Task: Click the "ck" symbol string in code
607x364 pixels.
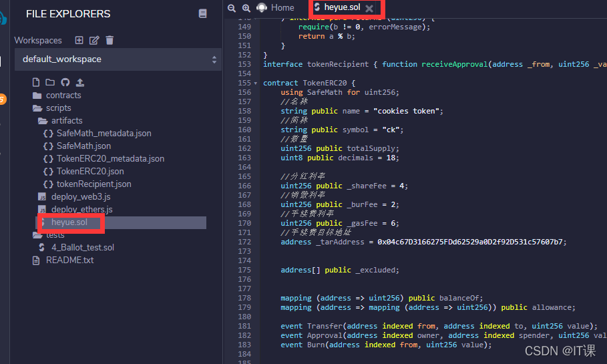Action: pos(391,130)
